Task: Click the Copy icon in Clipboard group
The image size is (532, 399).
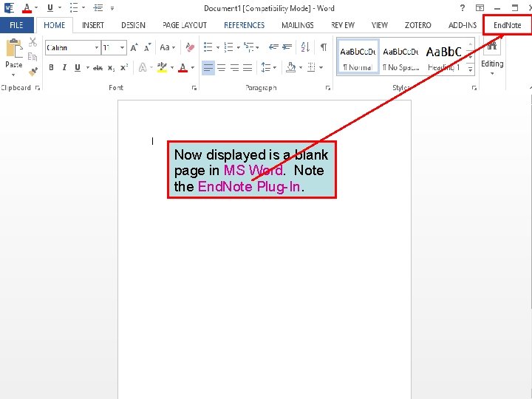Action: (x=33, y=57)
